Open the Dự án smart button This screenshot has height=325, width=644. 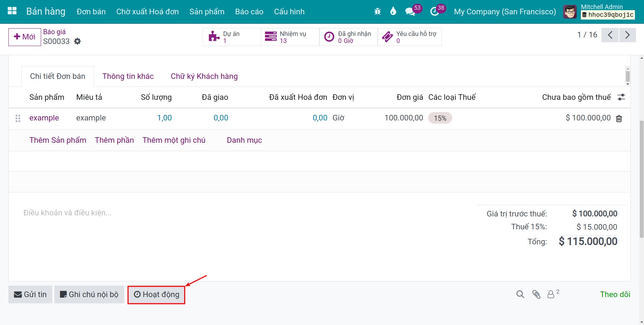232,37
